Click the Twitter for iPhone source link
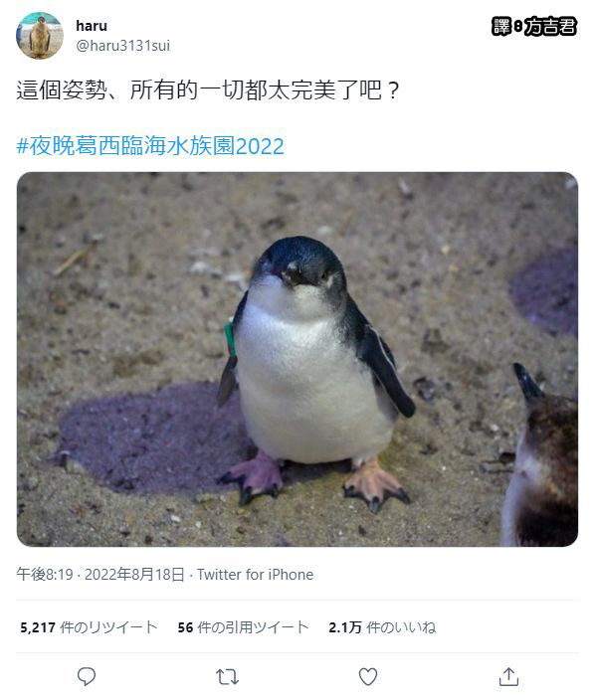This screenshot has height=700, width=595. point(255,574)
